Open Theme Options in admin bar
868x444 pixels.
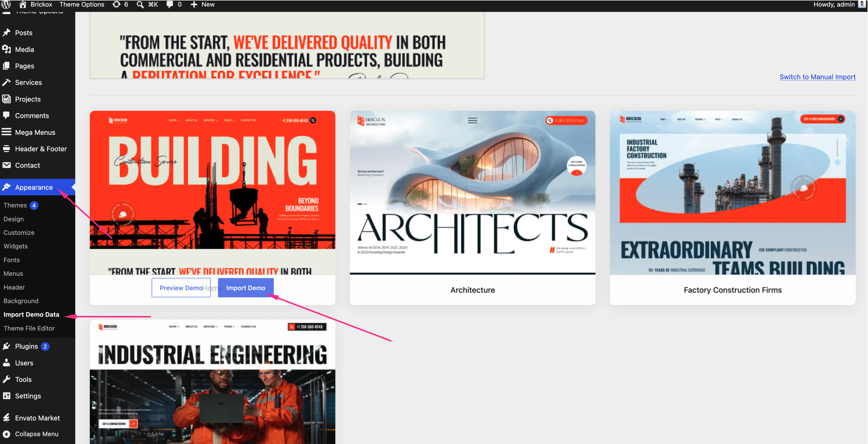[x=82, y=4]
